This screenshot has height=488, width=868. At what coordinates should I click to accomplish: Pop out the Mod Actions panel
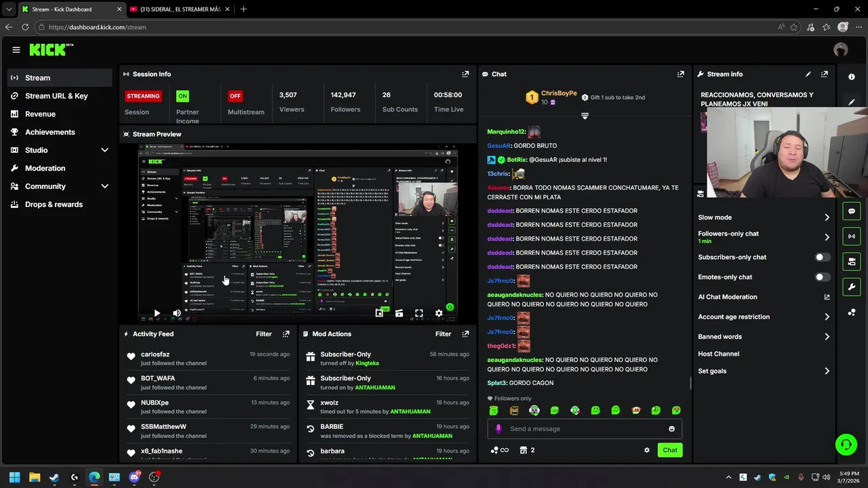pyautogui.click(x=465, y=333)
